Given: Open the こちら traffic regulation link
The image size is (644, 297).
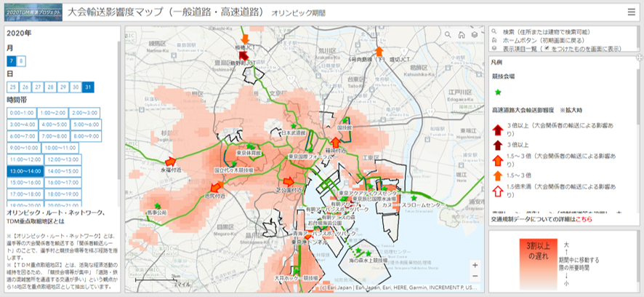Looking at the screenshot, I should 583,218.
